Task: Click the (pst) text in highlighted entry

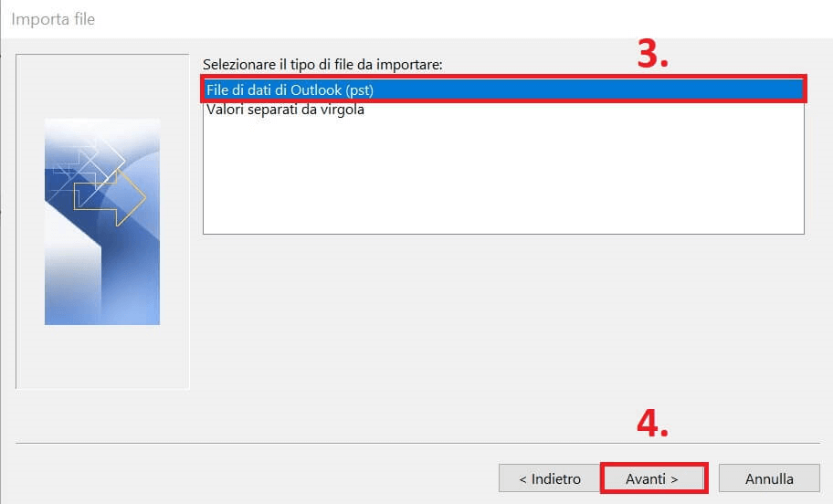Action: [360, 90]
